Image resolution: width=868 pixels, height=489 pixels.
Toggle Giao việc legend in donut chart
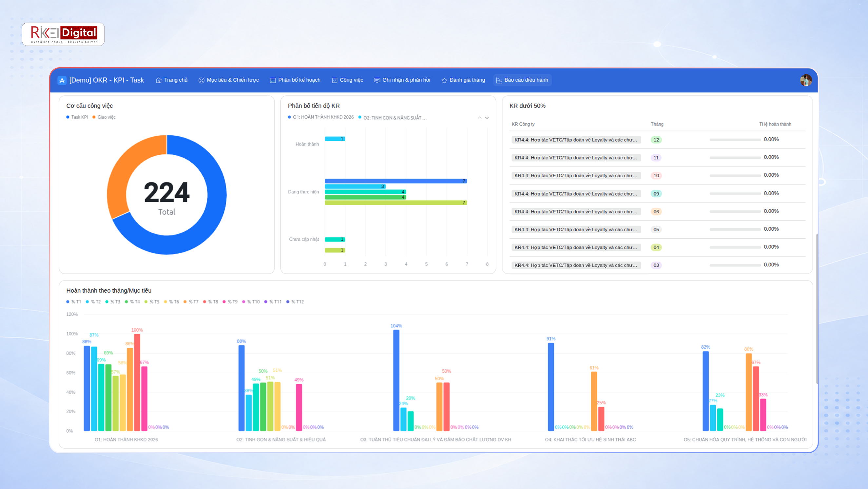(x=104, y=117)
